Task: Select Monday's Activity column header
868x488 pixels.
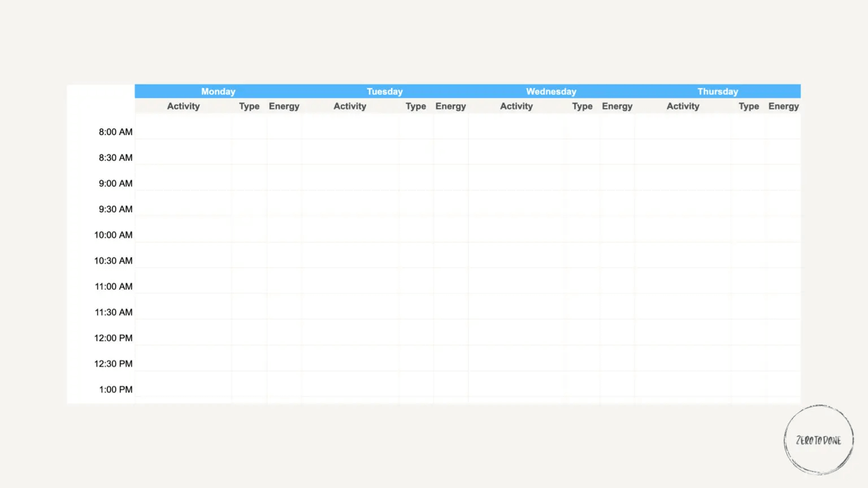Action: click(183, 106)
